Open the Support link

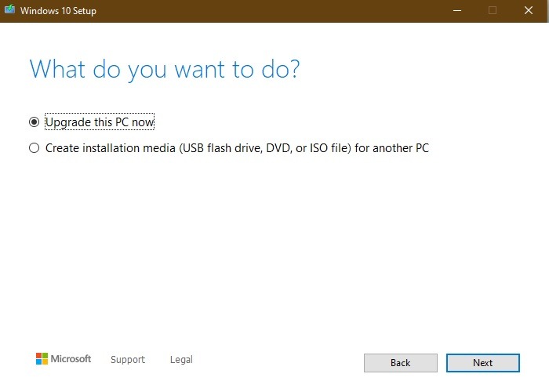[x=128, y=359]
